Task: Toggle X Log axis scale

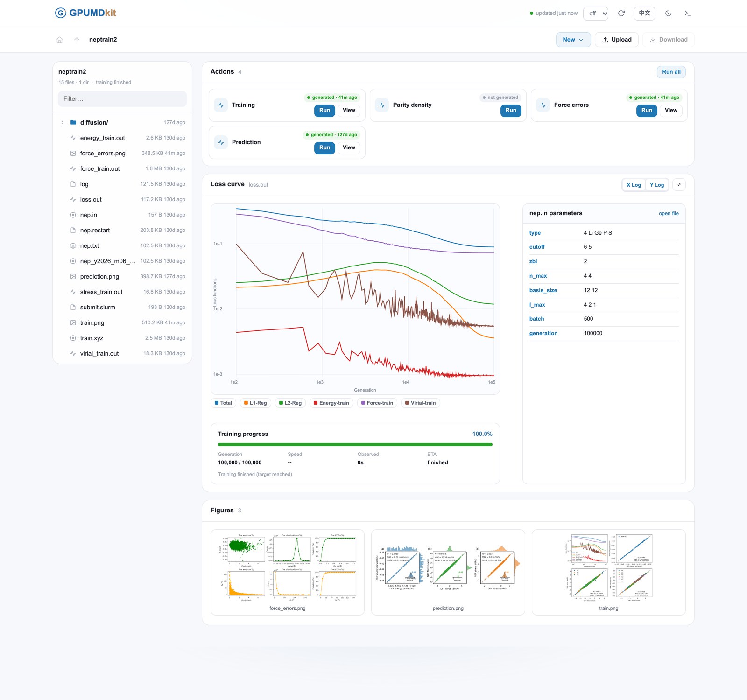Action: point(634,185)
